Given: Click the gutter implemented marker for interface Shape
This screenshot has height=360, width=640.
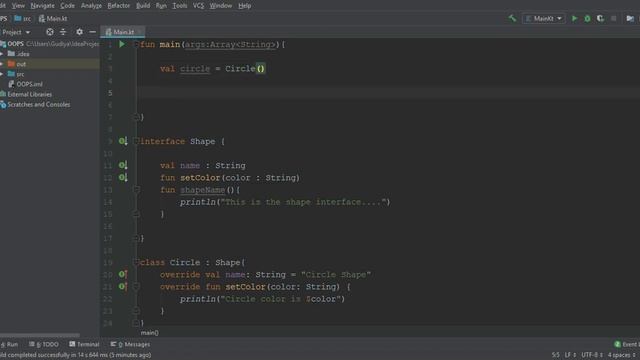Looking at the screenshot, I should coord(122,141).
